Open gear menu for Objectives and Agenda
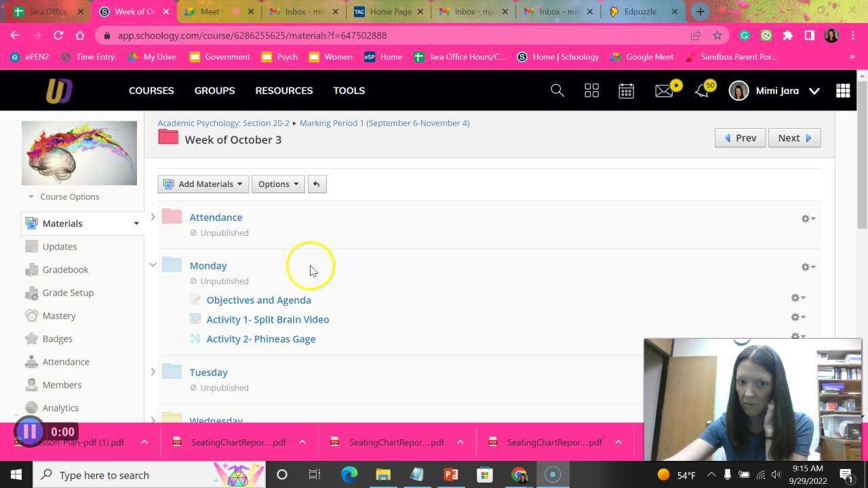 [798, 298]
